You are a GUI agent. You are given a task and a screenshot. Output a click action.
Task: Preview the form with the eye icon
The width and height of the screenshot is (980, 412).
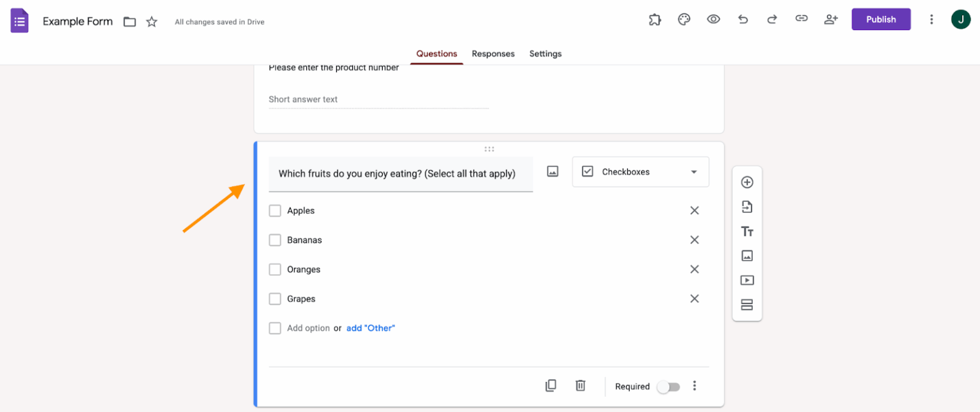pos(713,19)
